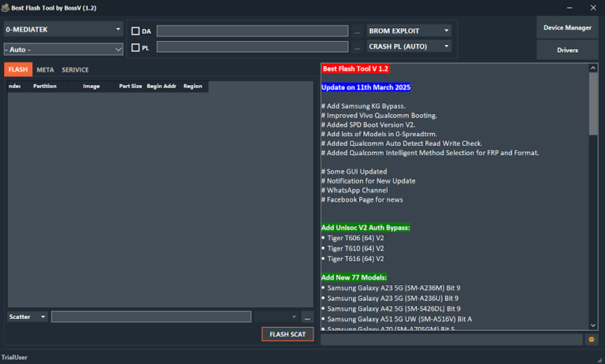Screen dimensions: 605x364
Task: Click the scatter file path field
Action: click(151, 317)
